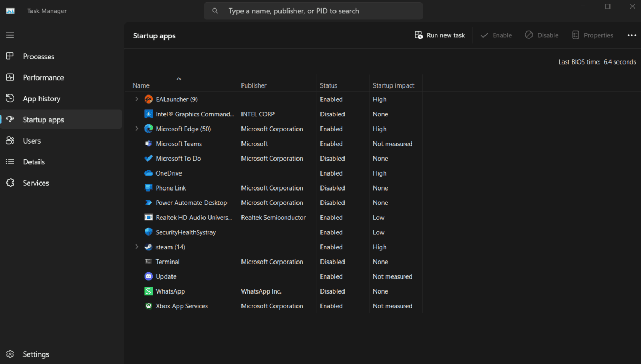Open the Processes page
Viewport: 641px width, 364px height.
tap(61, 57)
